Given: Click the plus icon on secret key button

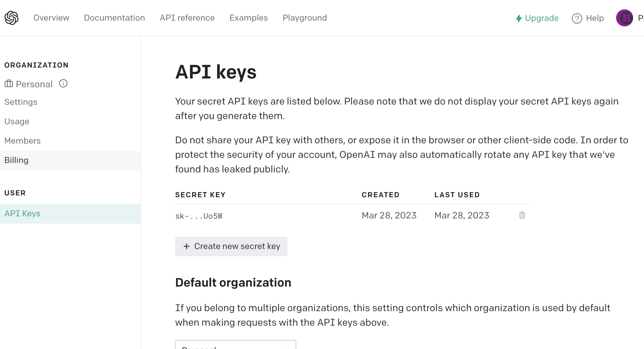Looking at the screenshot, I should (186, 246).
